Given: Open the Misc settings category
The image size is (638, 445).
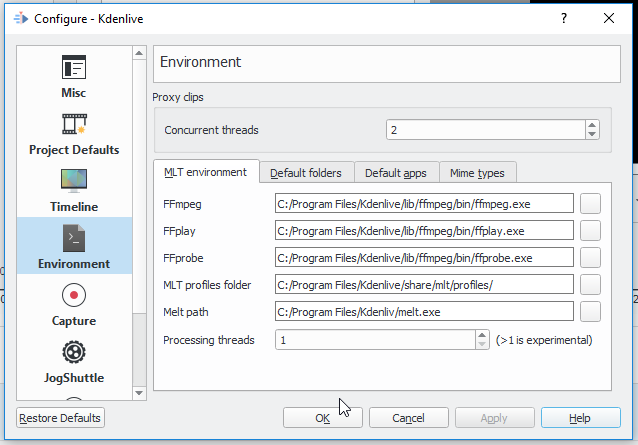Looking at the screenshot, I should click(x=74, y=76).
